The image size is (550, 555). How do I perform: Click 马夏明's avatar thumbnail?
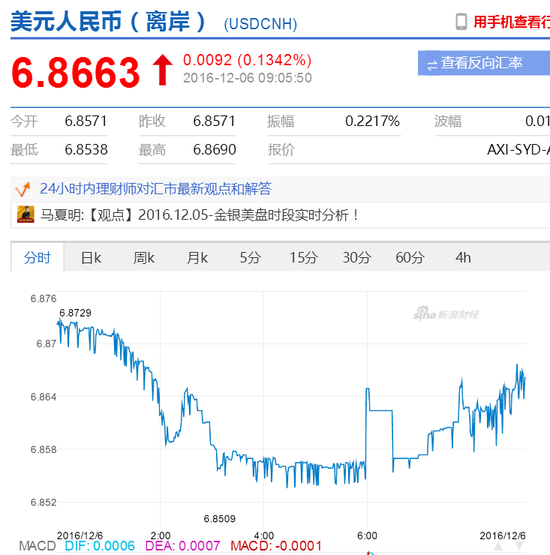(25, 214)
